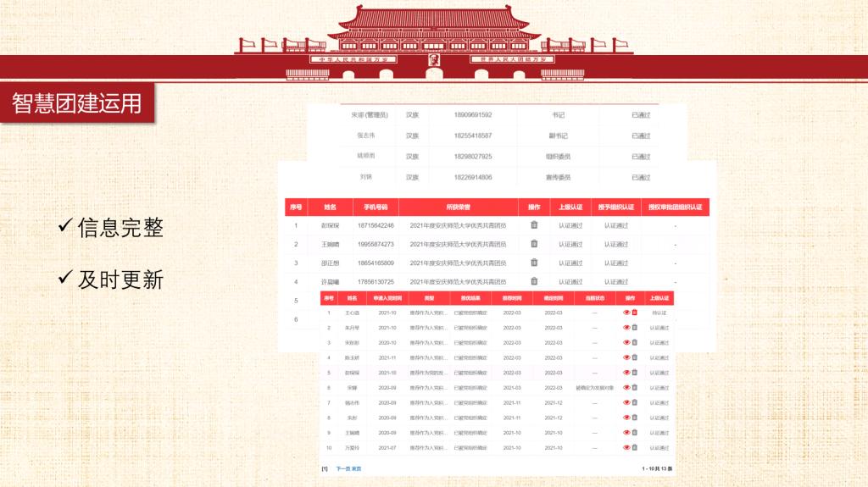The height and width of the screenshot is (487, 868).
Task: Click the trash icon in 王琬晴's honor row
Action: [534, 244]
